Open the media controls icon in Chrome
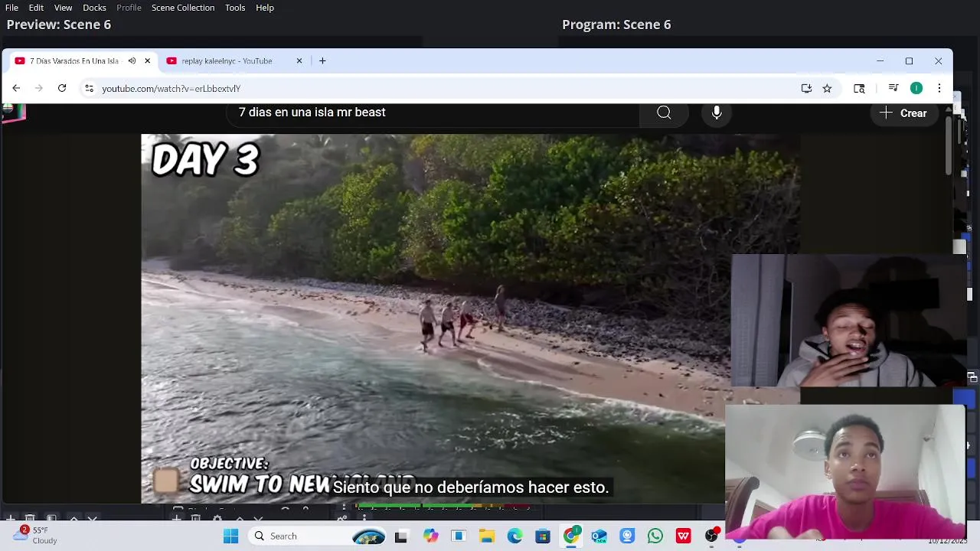The width and height of the screenshot is (980, 551). tap(893, 88)
